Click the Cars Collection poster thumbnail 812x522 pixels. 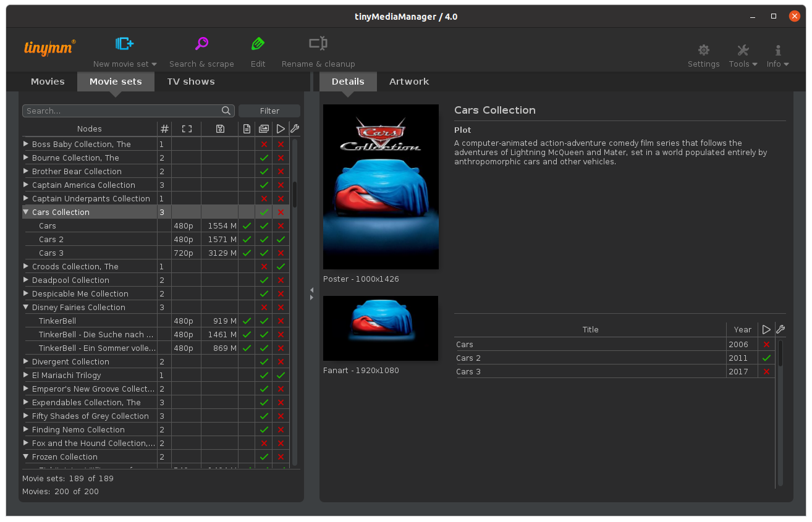click(381, 187)
